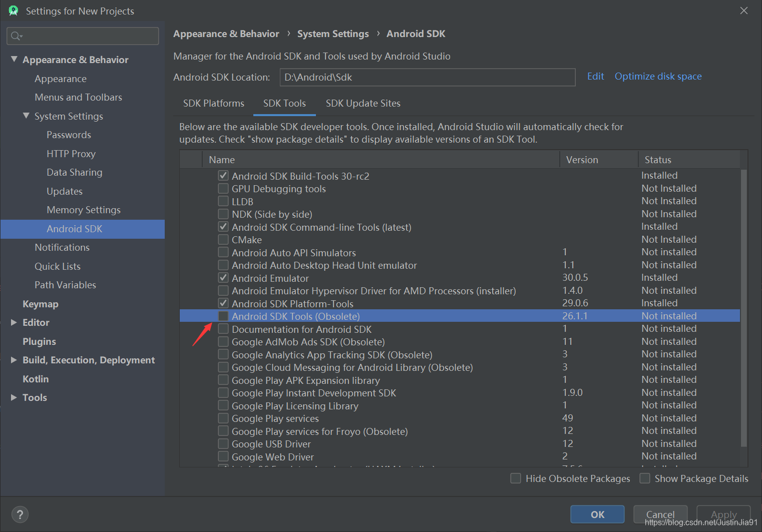
Task: Open Appearance settings page
Action: (x=61, y=79)
